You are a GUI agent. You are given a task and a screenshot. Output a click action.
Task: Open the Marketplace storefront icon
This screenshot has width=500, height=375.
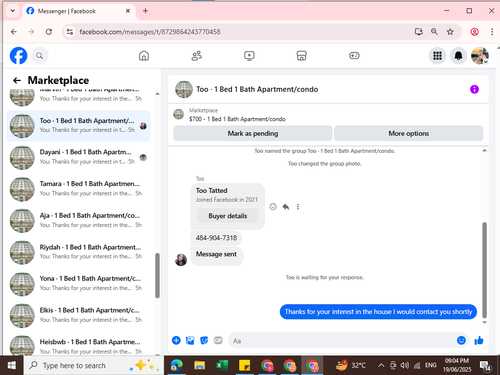click(301, 56)
